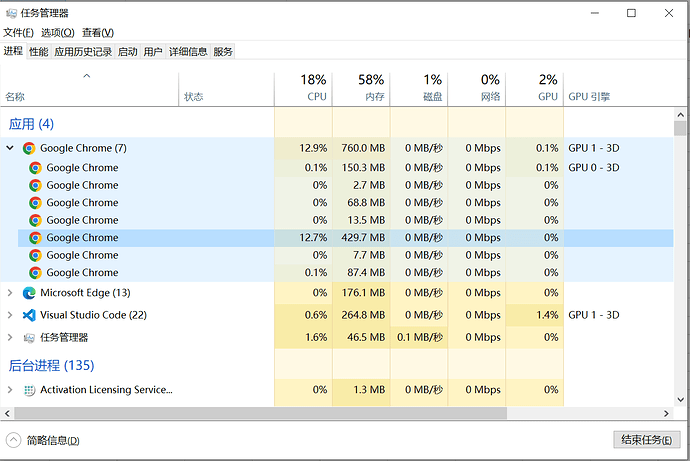
Task: Open the 选项(O) menu
Action: pos(57,33)
